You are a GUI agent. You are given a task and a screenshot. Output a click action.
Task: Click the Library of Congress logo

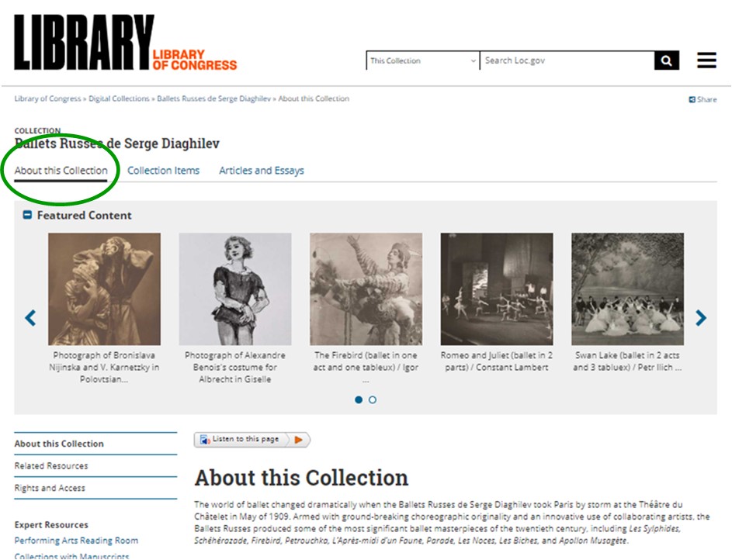coord(125,43)
